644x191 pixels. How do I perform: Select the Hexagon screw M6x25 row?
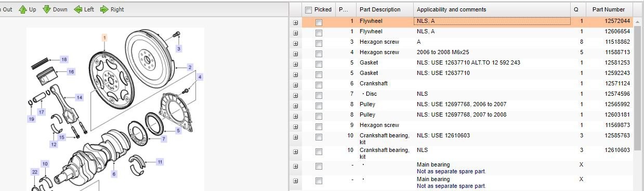pyautogui.click(x=463, y=52)
